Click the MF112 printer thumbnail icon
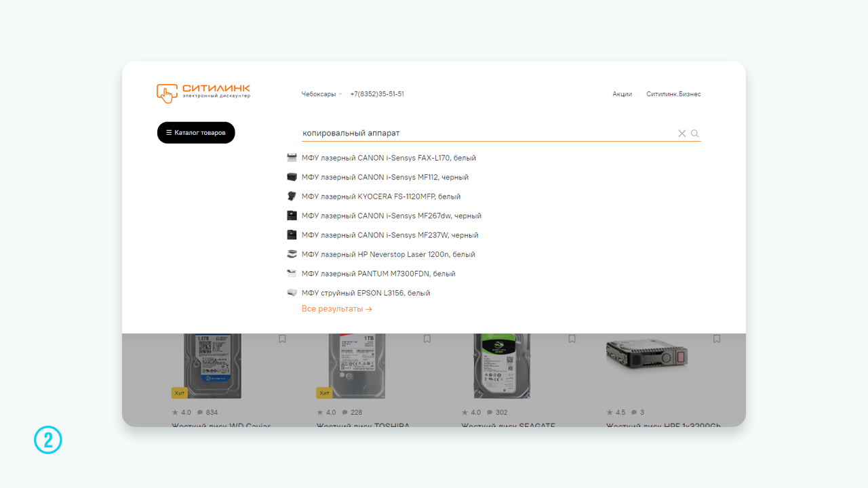The width and height of the screenshot is (868, 488). (292, 177)
